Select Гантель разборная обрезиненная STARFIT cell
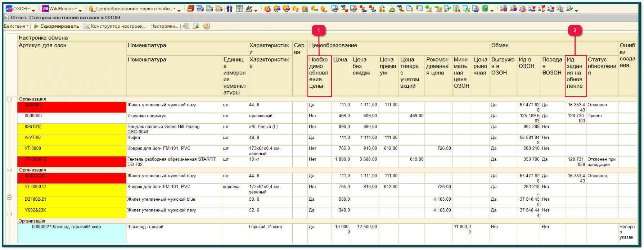 tap(174, 162)
